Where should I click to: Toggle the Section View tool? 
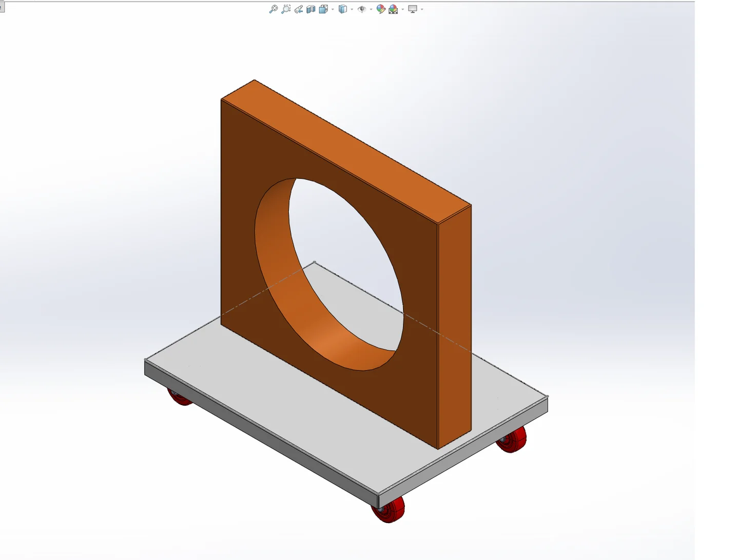click(311, 9)
